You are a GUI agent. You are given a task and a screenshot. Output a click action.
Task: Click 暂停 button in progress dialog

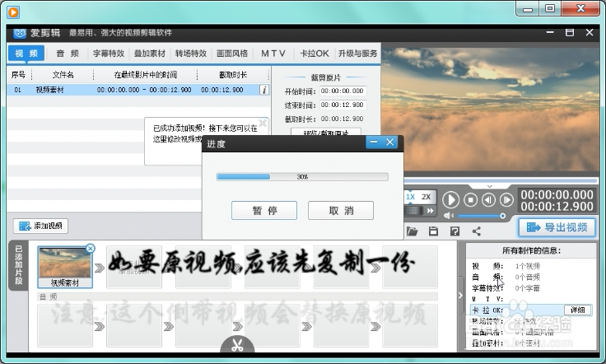(264, 210)
